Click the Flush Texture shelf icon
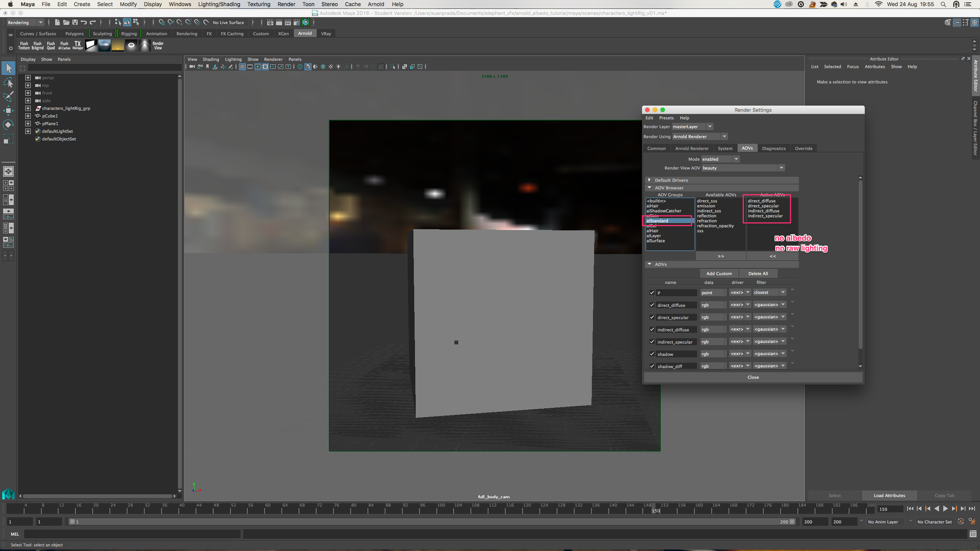Image resolution: width=980 pixels, height=551 pixels. pos(24,45)
